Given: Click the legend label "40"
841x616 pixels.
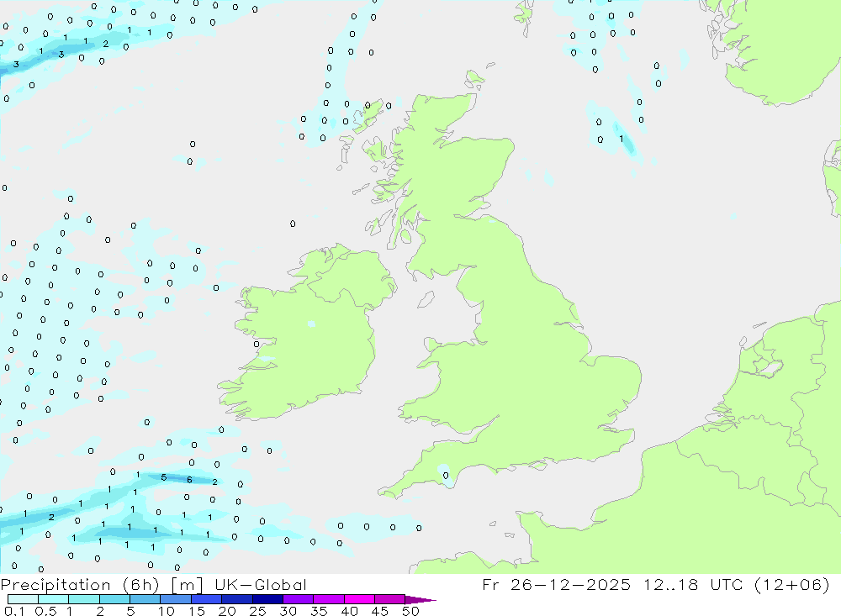Looking at the screenshot, I should click(349, 611).
